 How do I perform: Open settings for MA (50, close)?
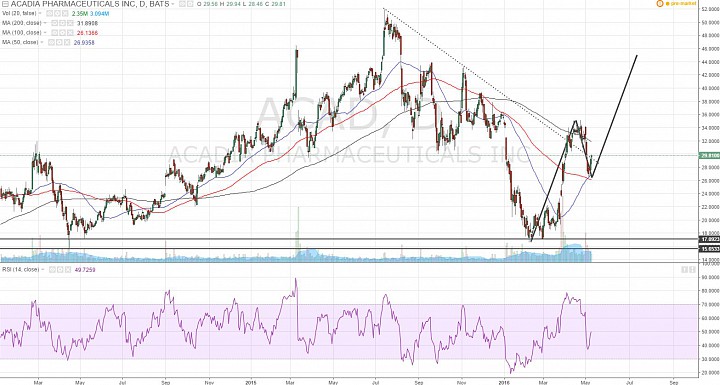point(59,43)
